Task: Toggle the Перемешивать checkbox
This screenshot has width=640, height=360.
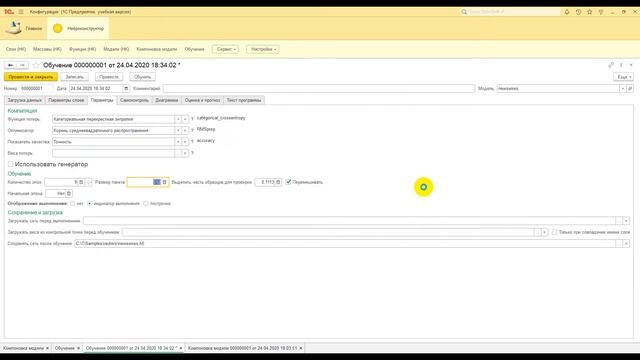Action: pyautogui.click(x=288, y=182)
